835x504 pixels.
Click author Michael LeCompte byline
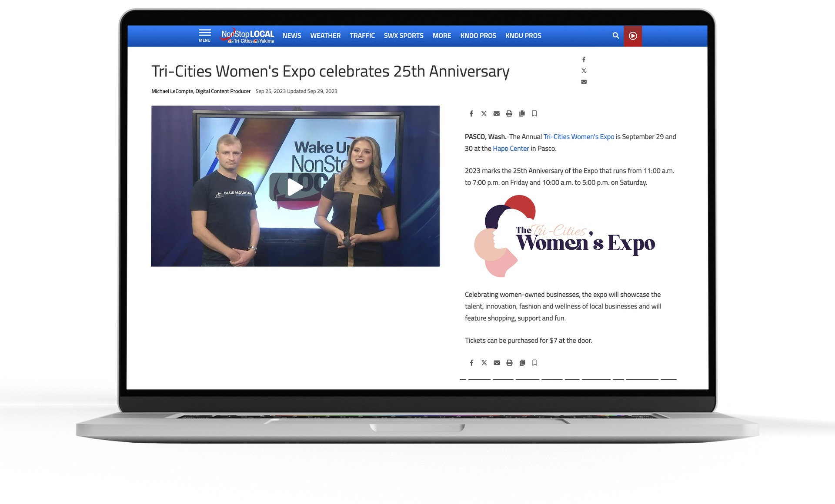pos(201,91)
